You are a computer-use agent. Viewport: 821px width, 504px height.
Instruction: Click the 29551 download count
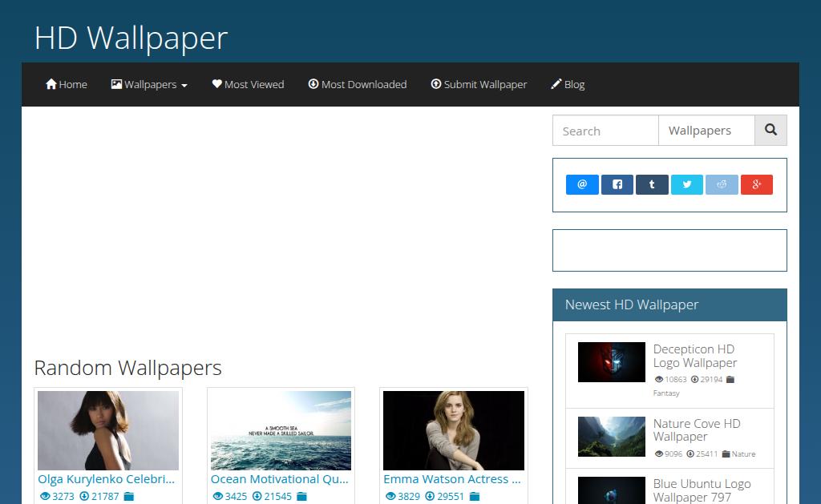coord(451,496)
